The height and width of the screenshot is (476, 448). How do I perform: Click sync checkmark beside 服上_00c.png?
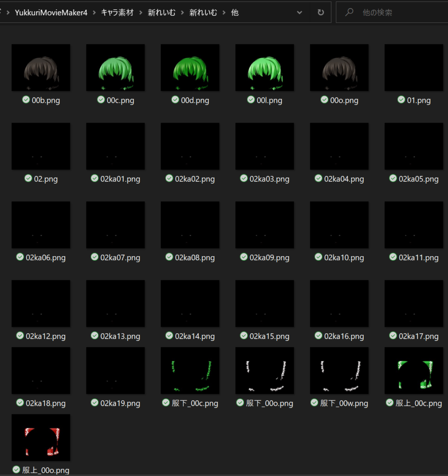[x=390, y=403]
